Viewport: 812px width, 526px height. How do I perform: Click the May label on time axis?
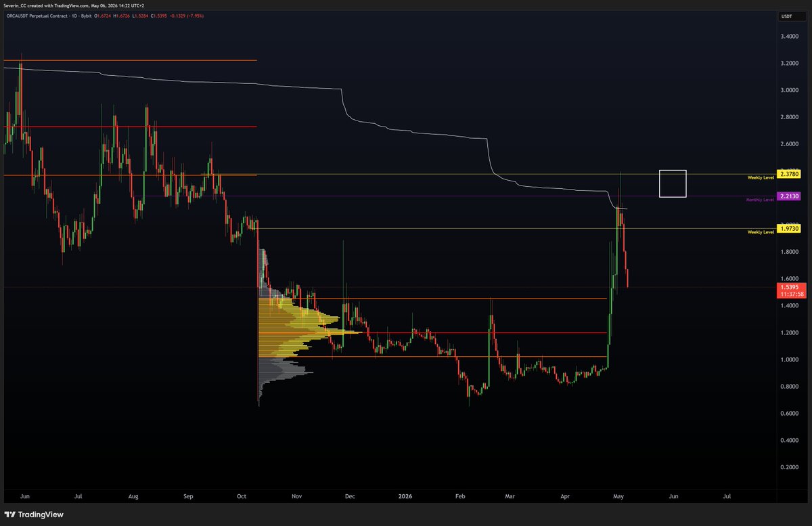click(x=619, y=497)
